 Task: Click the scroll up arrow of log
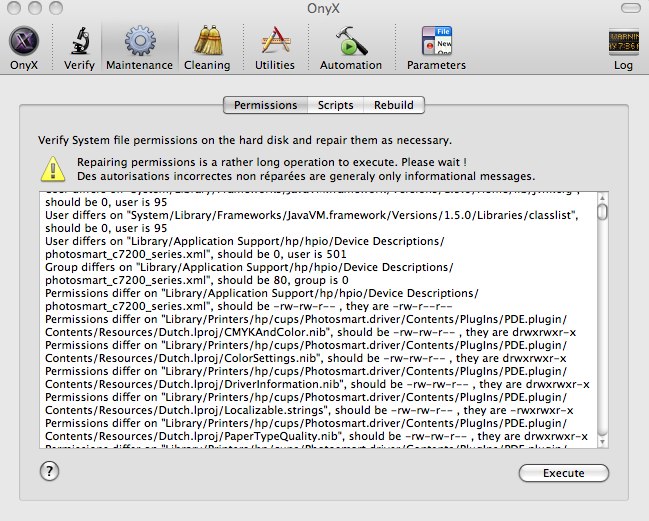pos(603,197)
